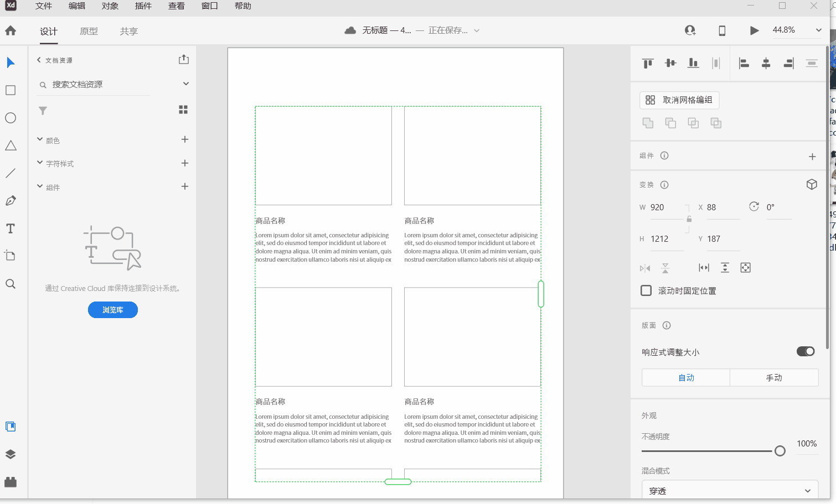This screenshot has height=504, width=836.
Task: Select the Rectangle tool
Action: (10, 90)
